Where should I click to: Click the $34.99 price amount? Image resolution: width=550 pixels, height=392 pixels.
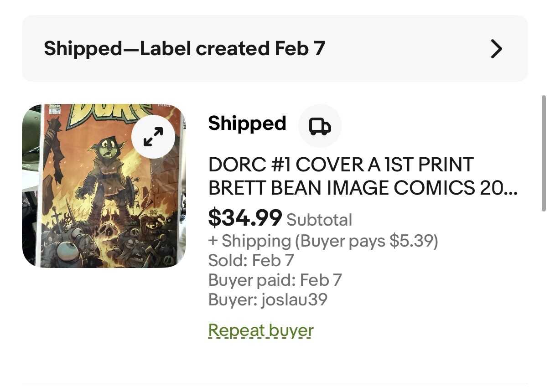[x=245, y=217]
